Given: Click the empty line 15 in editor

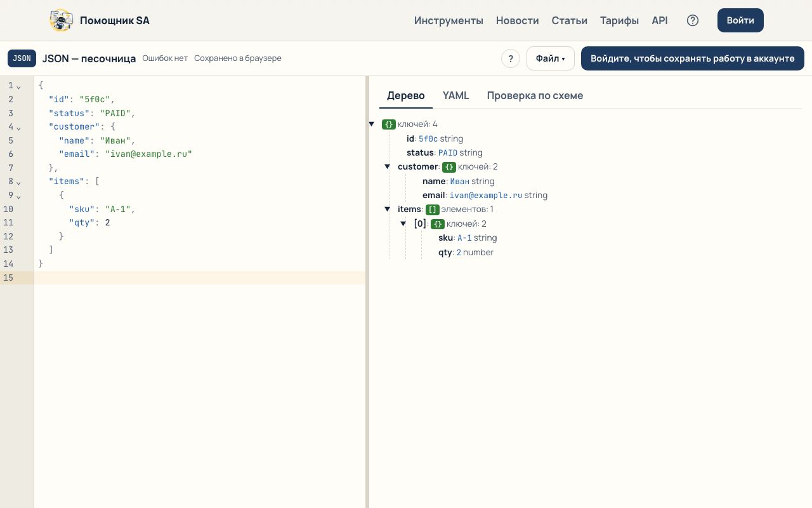Looking at the screenshot, I should pyautogui.click(x=200, y=277).
